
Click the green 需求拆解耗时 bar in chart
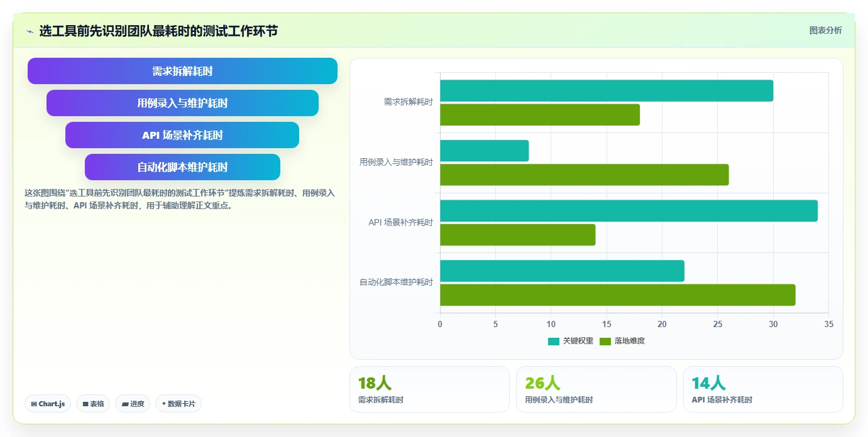click(x=540, y=115)
